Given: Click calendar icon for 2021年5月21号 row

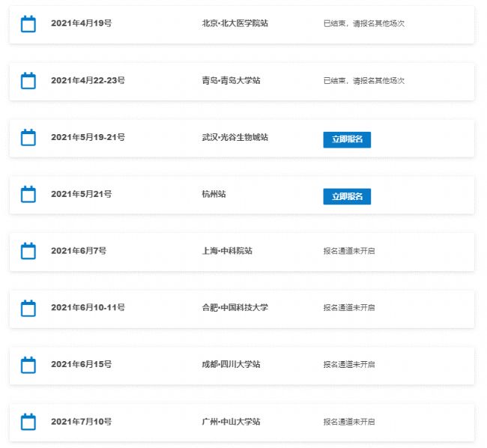Looking at the screenshot, I should (x=28, y=194).
